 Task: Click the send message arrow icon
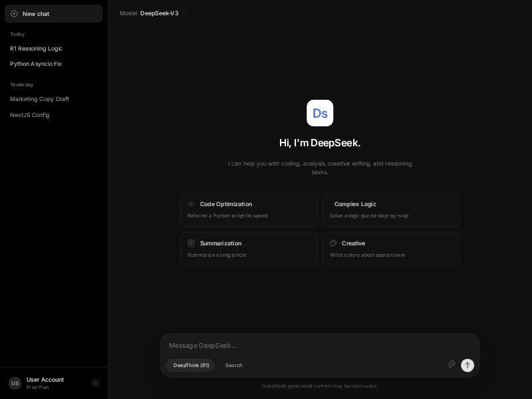tap(467, 365)
